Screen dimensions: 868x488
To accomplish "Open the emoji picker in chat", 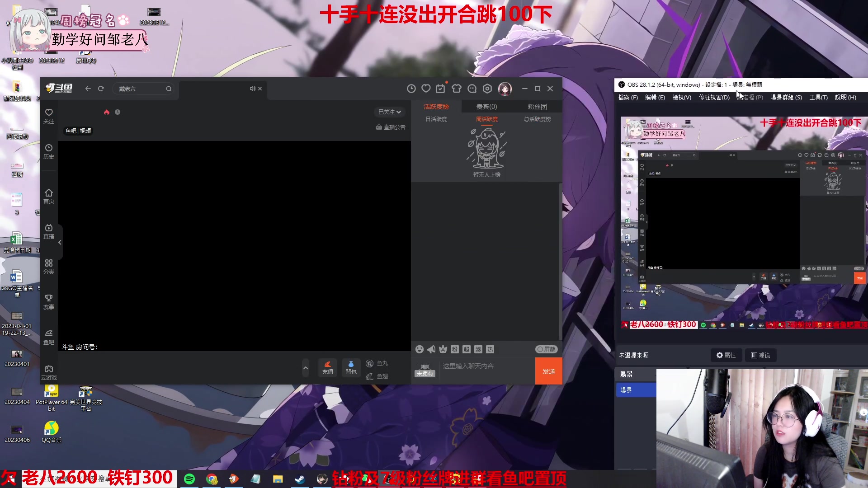I will tap(420, 349).
